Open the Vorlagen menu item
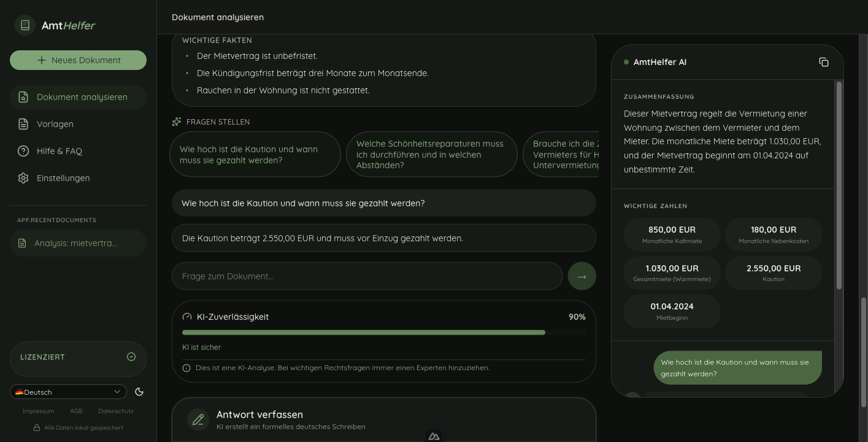 pyautogui.click(x=55, y=124)
